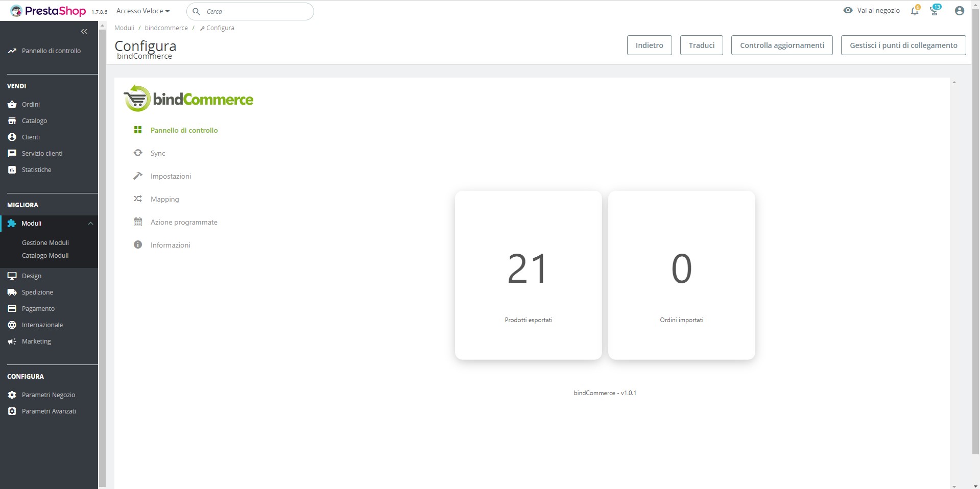This screenshot has height=489, width=980.
Task: Click the notifications bell icon
Action: 914,11
